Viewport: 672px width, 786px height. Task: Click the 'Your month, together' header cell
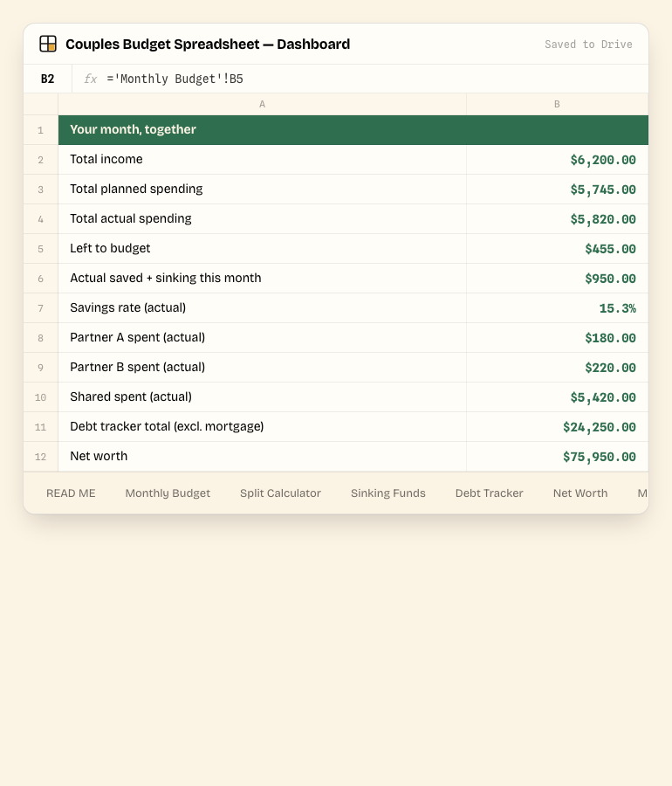click(353, 130)
